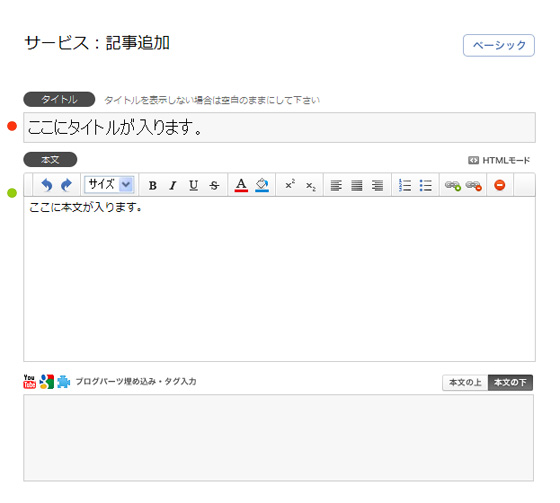Click the undo arrow icon
The height and width of the screenshot is (503, 560).
point(46,185)
